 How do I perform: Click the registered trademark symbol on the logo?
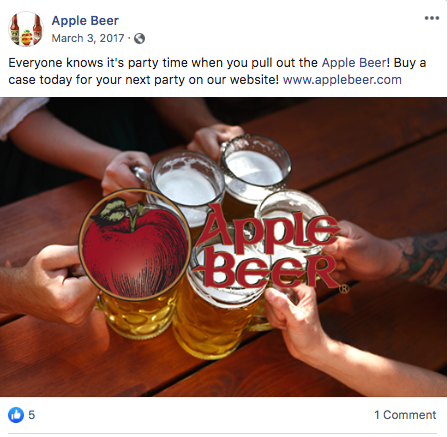(x=344, y=289)
